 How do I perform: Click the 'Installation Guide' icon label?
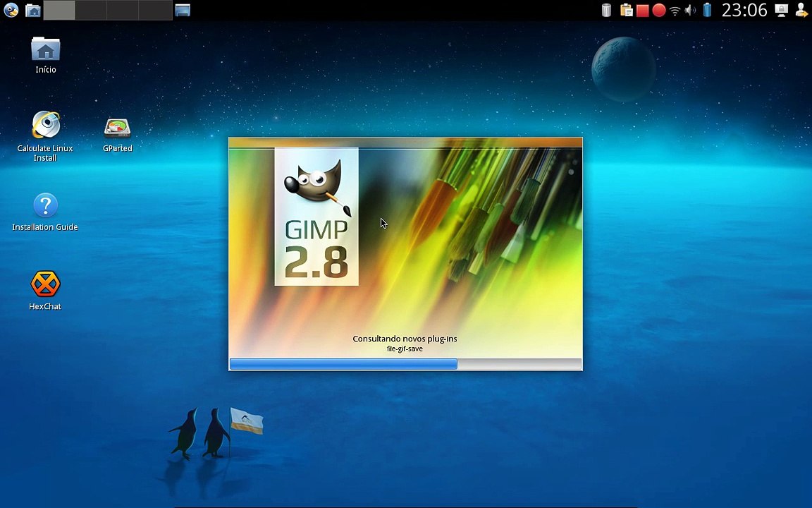45,227
